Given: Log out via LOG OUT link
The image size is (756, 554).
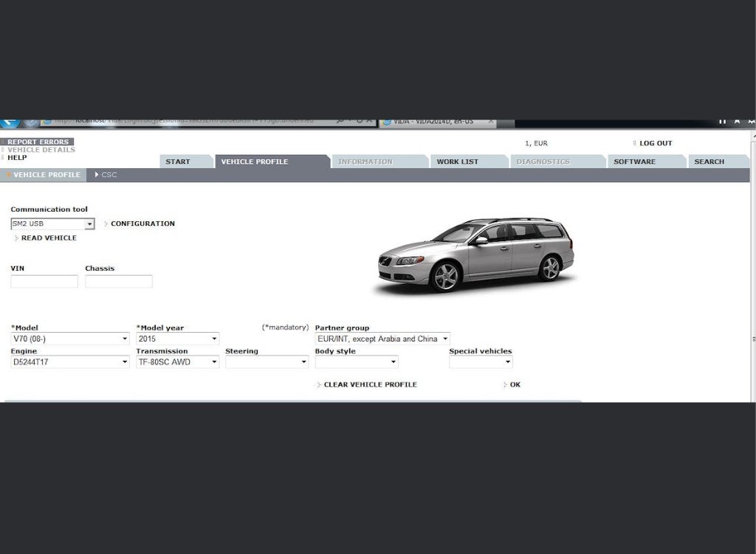Looking at the screenshot, I should [656, 143].
